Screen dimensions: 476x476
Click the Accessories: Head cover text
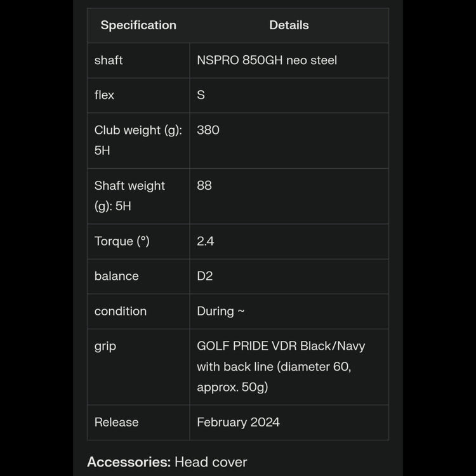tap(167, 462)
